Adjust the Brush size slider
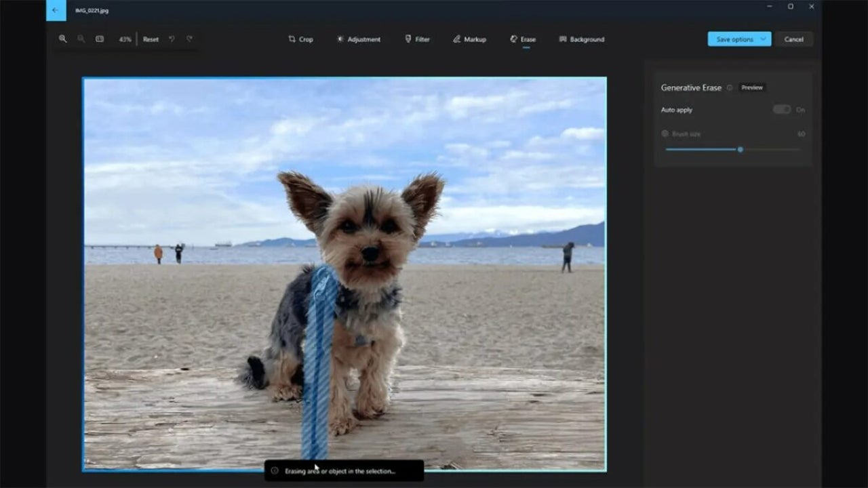Viewport: 868px width, 488px height. tap(741, 149)
